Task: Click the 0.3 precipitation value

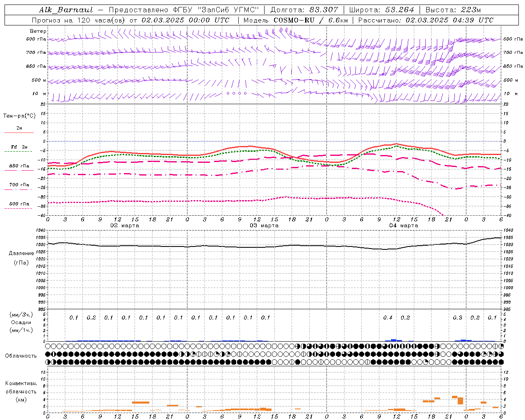Action: [x=457, y=317]
